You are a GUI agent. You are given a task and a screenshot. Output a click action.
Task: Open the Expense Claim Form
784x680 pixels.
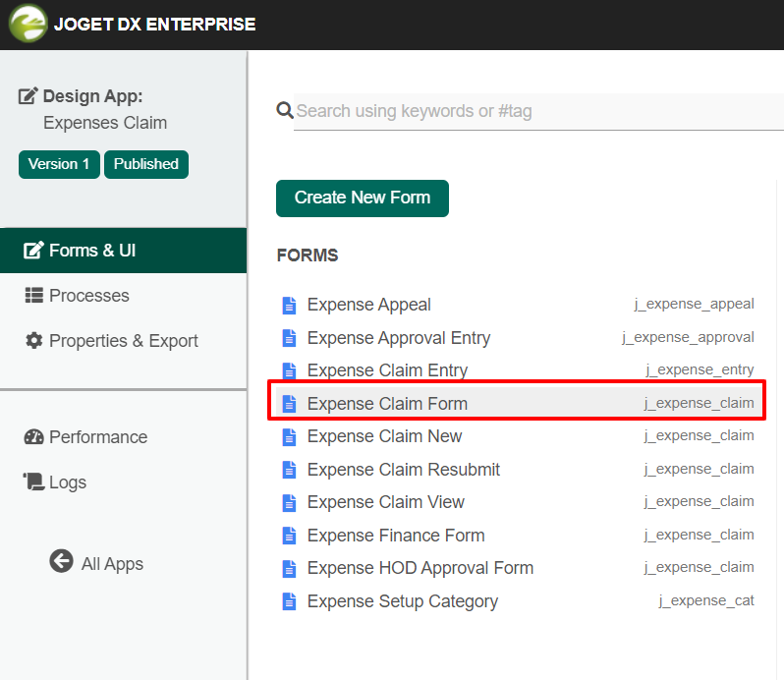pyautogui.click(x=387, y=404)
